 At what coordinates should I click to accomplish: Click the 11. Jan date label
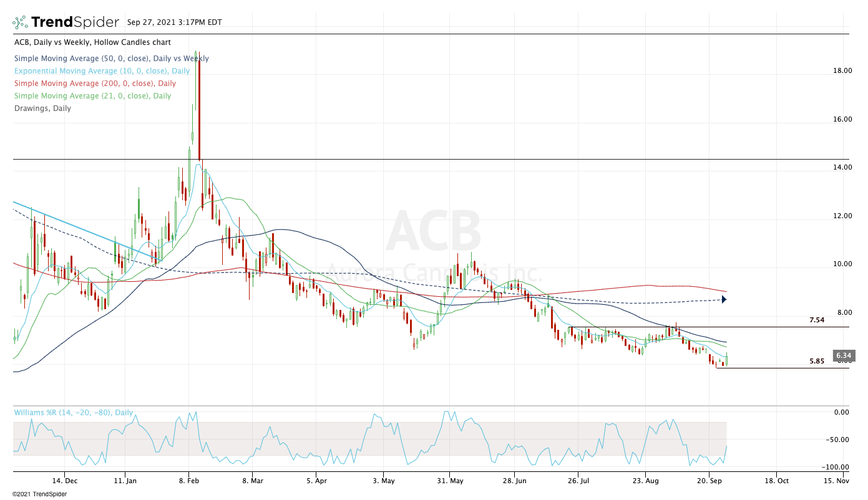[x=125, y=481]
